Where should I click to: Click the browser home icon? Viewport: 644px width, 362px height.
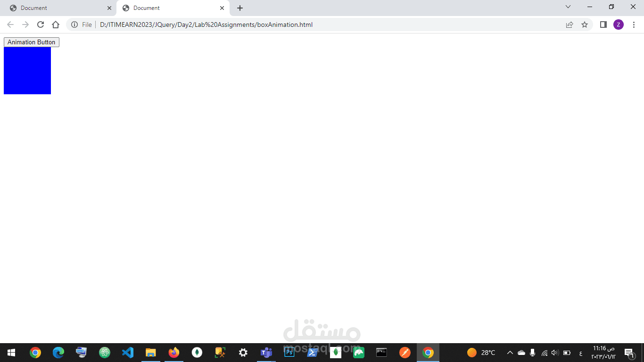click(56, 25)
